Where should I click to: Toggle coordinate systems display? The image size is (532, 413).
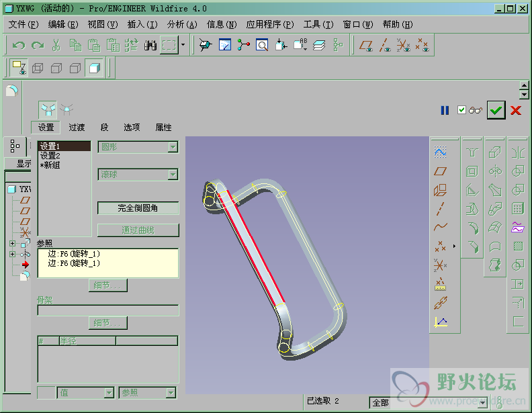(x=404, y=45)
